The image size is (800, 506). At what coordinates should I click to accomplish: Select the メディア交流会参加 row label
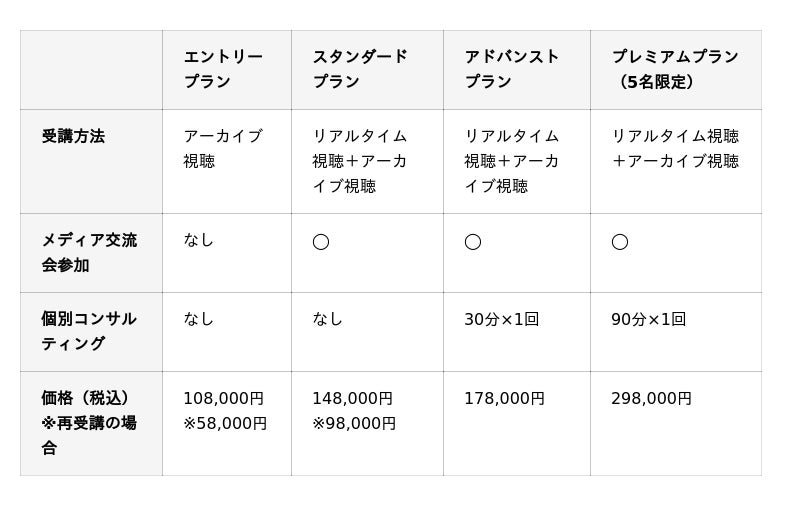pyautogui.click(x=89, y=252)
